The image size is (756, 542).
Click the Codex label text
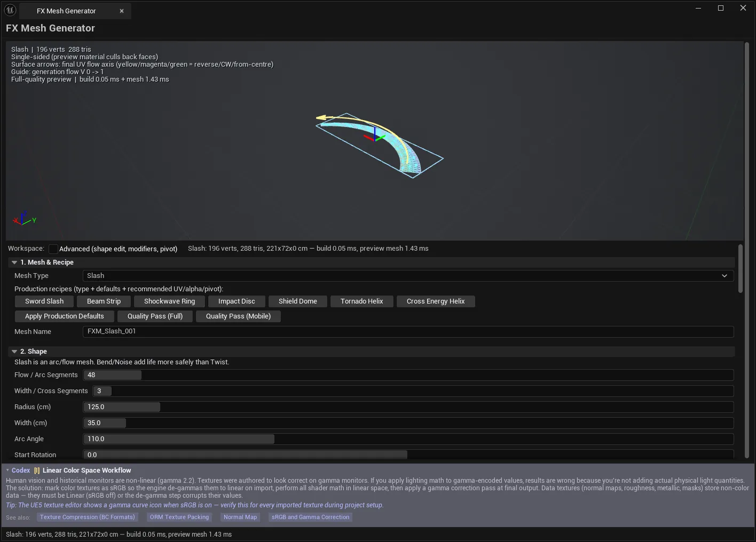tap(21, 471)
